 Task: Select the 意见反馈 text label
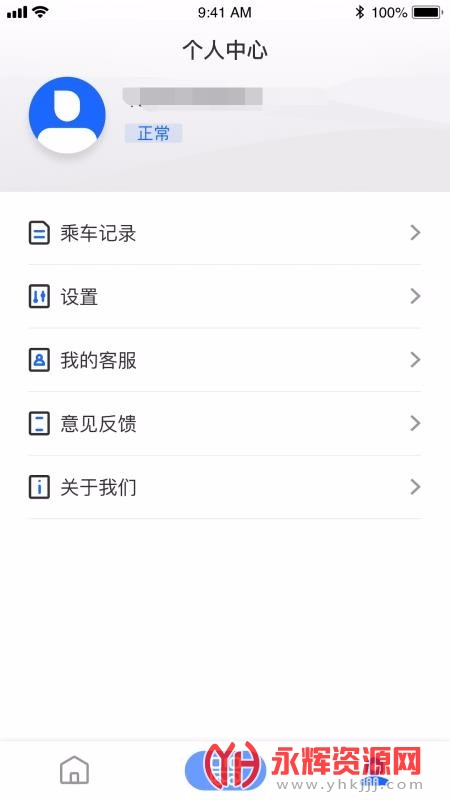pos(98,424)
